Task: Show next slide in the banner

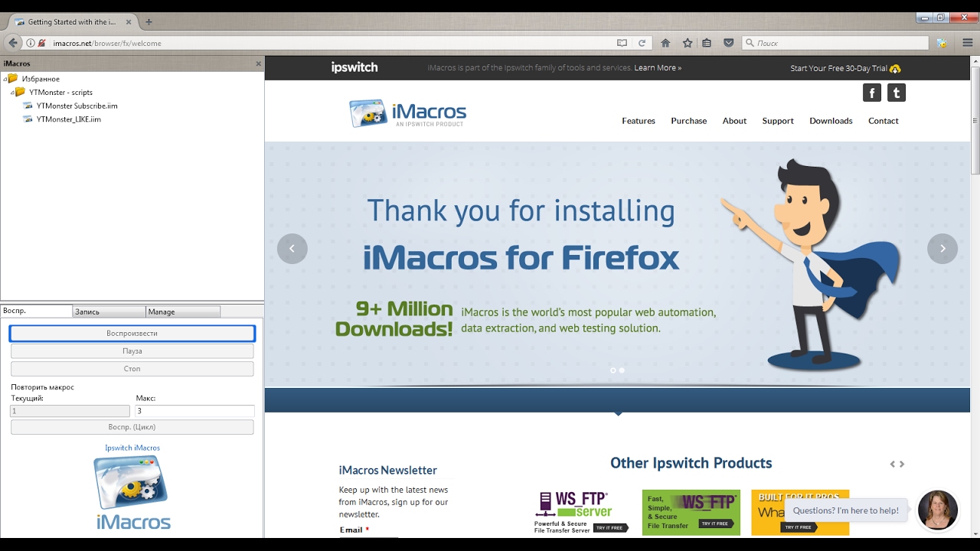Action: (942, 249)
